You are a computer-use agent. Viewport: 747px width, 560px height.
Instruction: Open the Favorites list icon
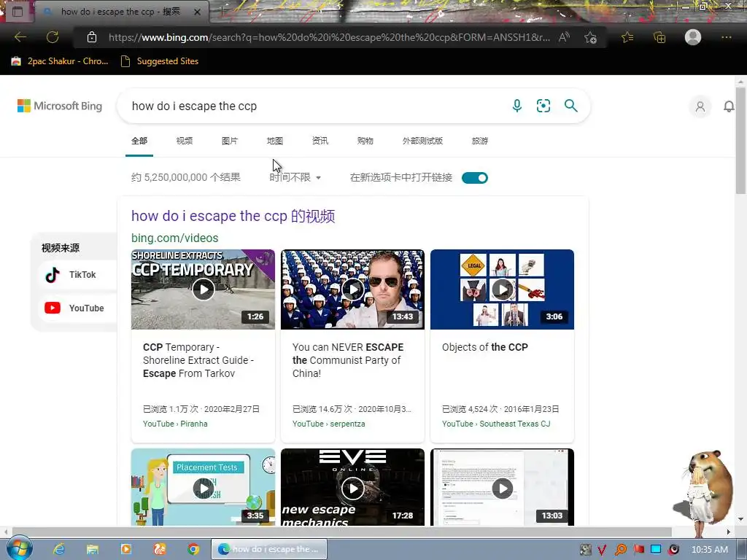point(627,37)
